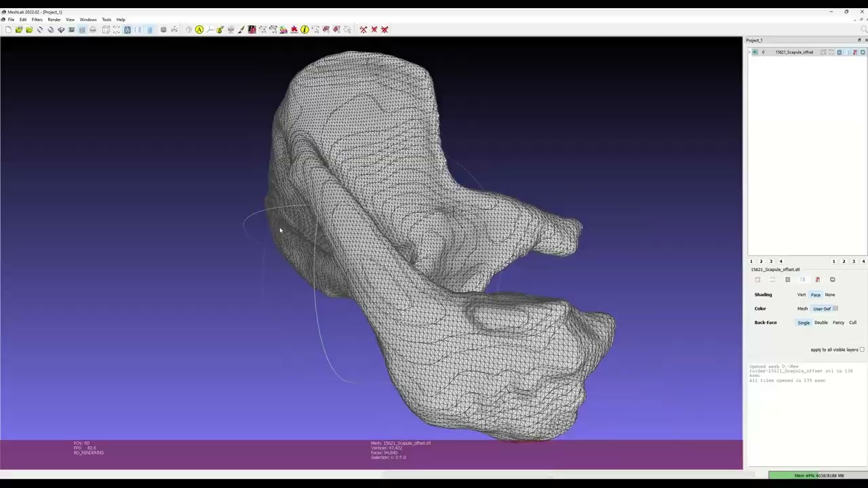868x488 pixels.
Task: Toggle points icon in the layer row
Action: pos(831,52)
